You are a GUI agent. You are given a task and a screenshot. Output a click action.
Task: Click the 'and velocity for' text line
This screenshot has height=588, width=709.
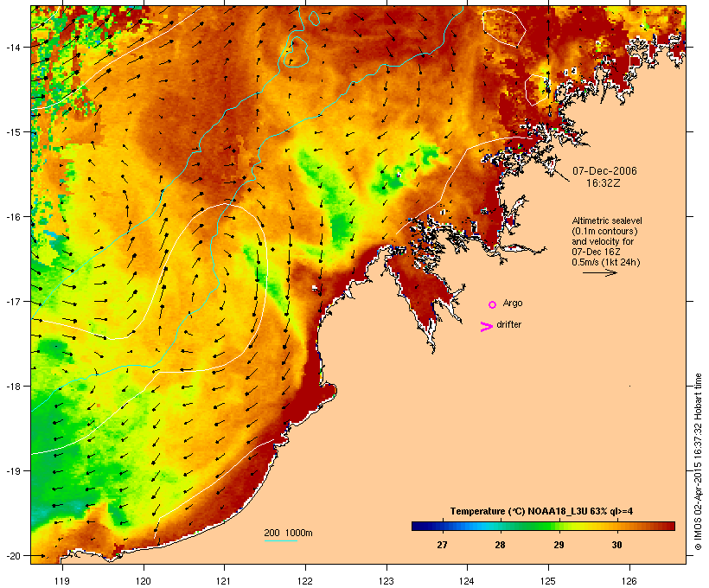coord(603,241)
